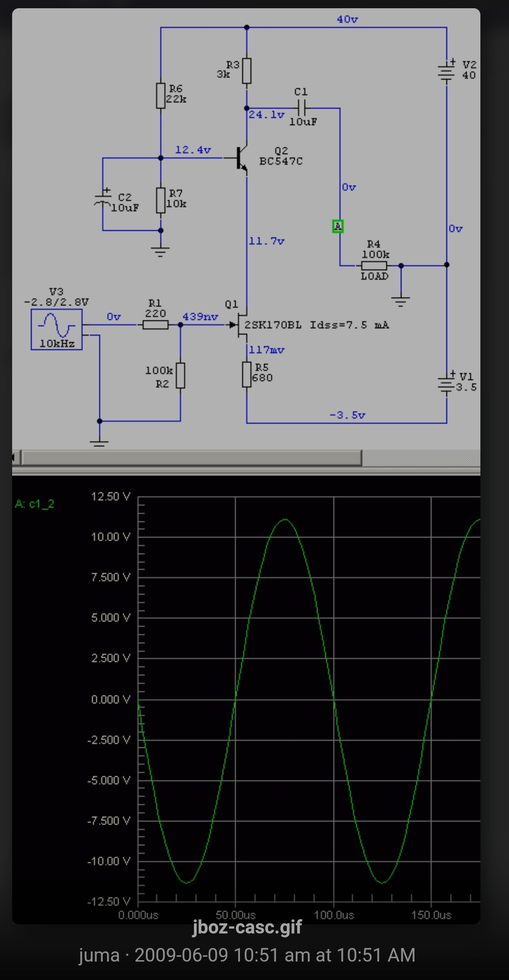Click the 100.0us time axis label
Screen dimensions: 509x980
click(x=334, y=915)
